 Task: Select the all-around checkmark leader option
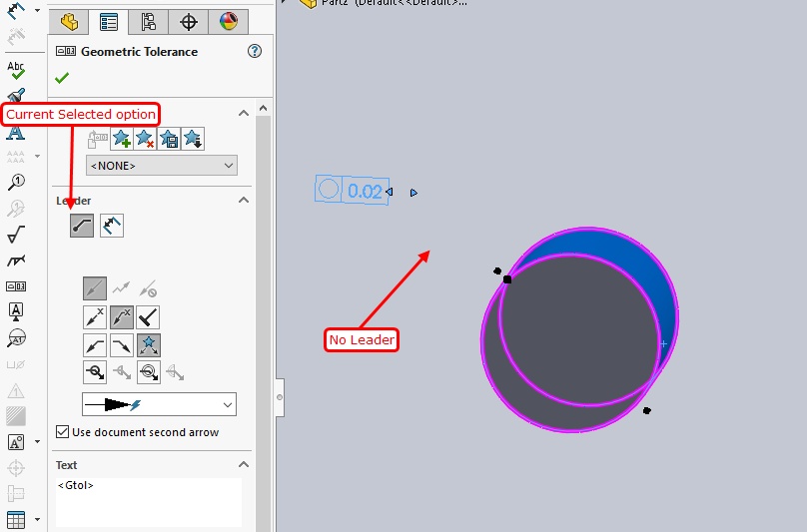[148, 317]
